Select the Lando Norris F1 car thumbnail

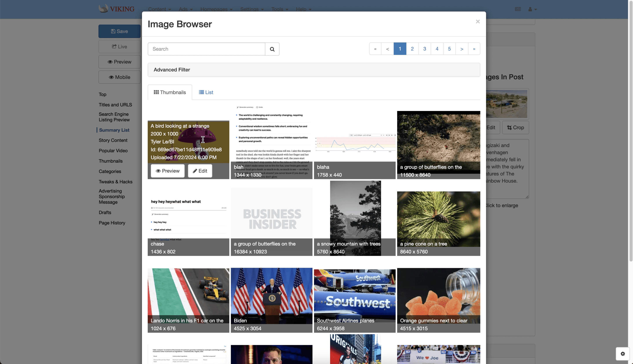[x=188, y=300]
